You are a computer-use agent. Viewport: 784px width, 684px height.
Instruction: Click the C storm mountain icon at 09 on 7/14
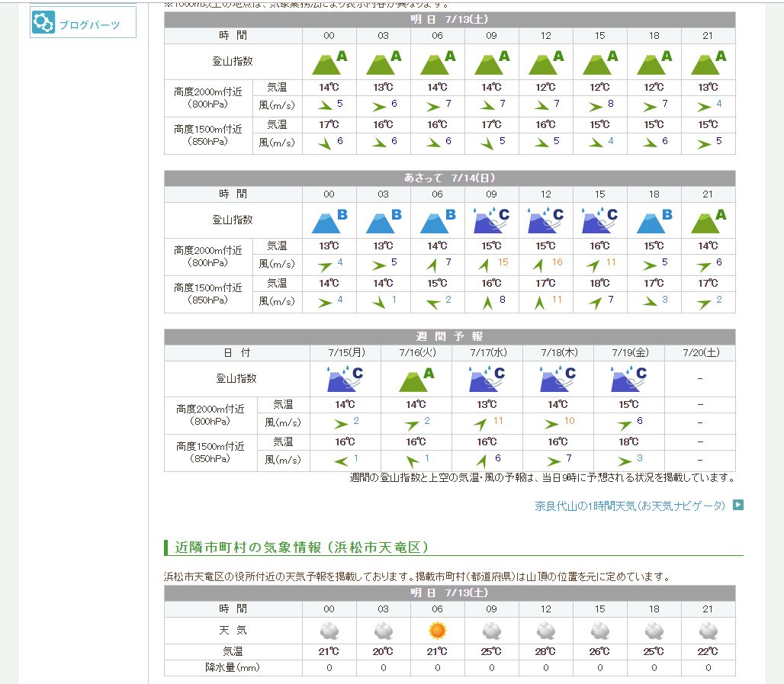[x=491, y=220]
